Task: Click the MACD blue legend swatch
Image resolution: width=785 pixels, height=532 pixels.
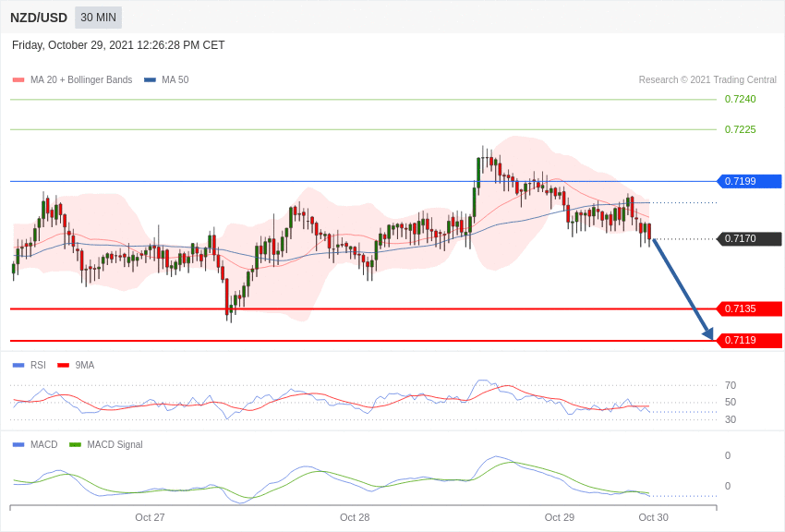Action: tap(18, 445)
